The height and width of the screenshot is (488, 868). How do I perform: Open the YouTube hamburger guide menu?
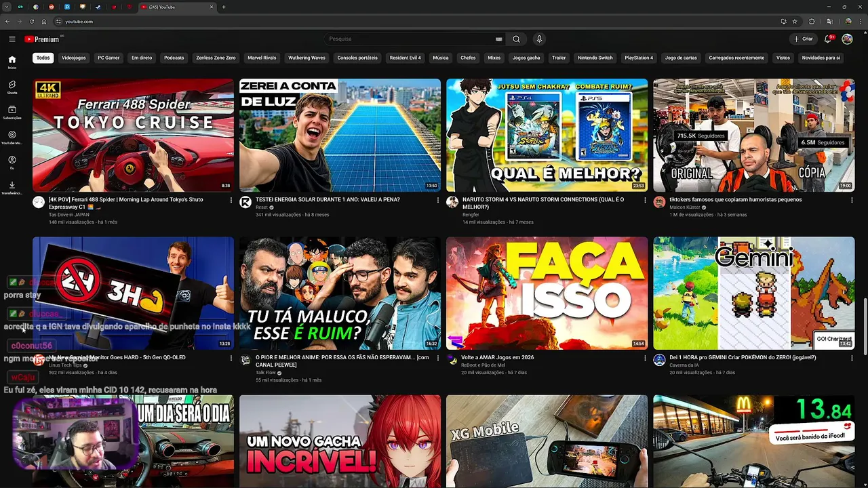[12, 39]
